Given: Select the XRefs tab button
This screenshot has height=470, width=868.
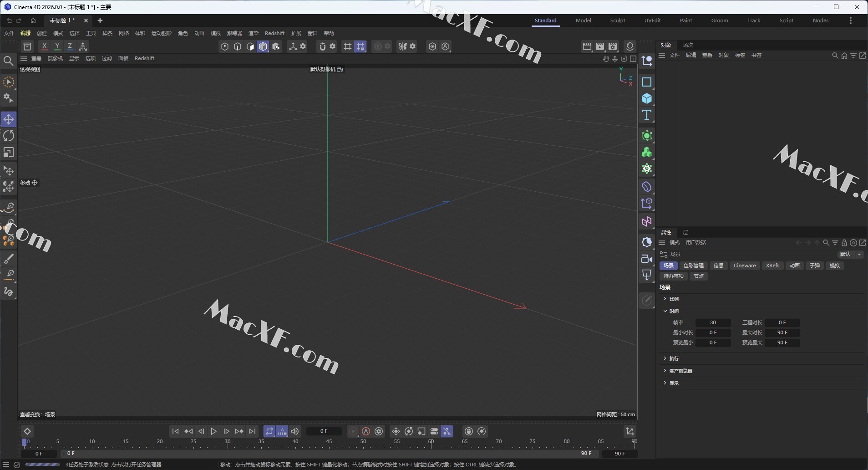Looking at the screenshot, I should point(772,266).
